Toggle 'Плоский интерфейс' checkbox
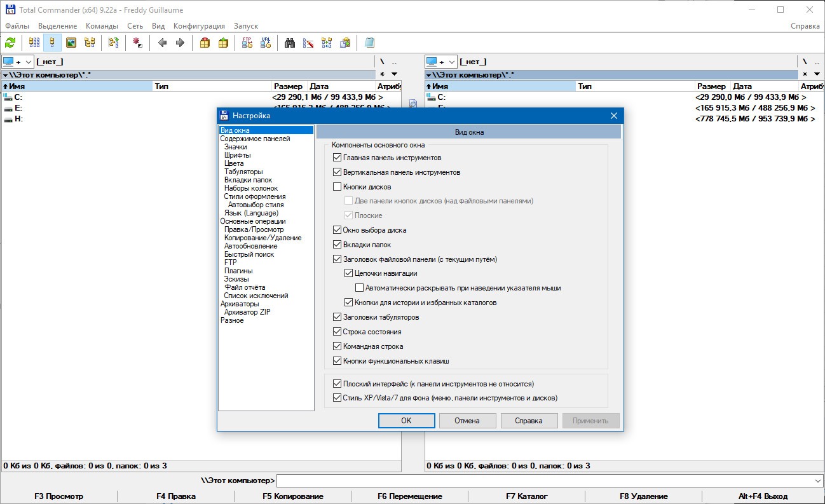Viewport: 825px width, 504px height. point(337,384)
